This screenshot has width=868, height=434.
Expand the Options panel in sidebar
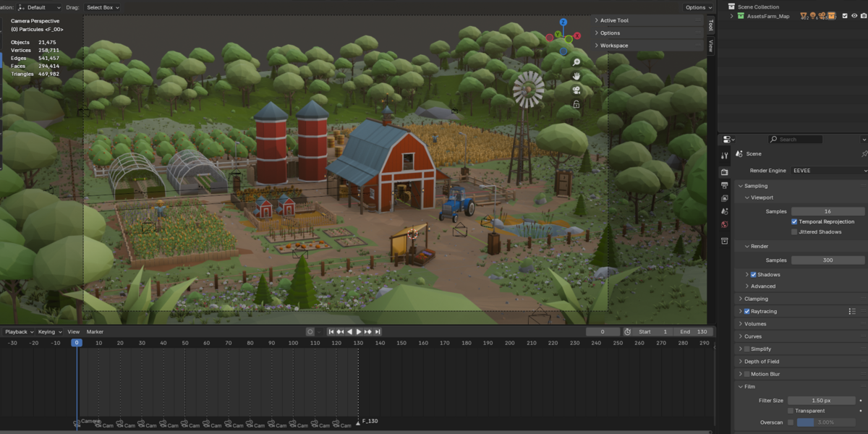[649, 33]
